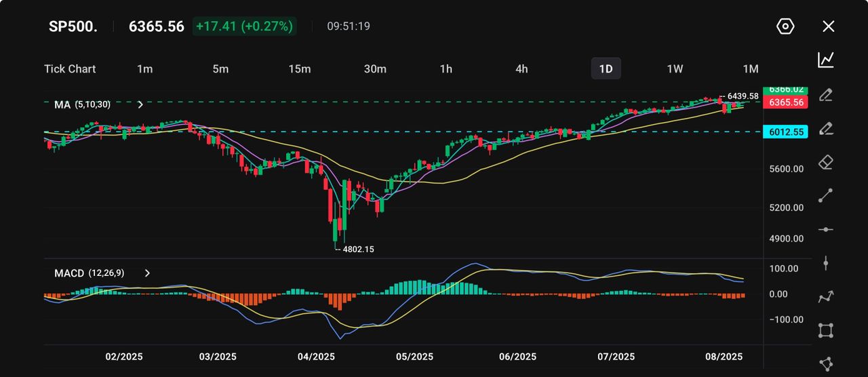The image size is (868, 377).
Task: Open the 15m timeframe tab
Action: [299, 68]
